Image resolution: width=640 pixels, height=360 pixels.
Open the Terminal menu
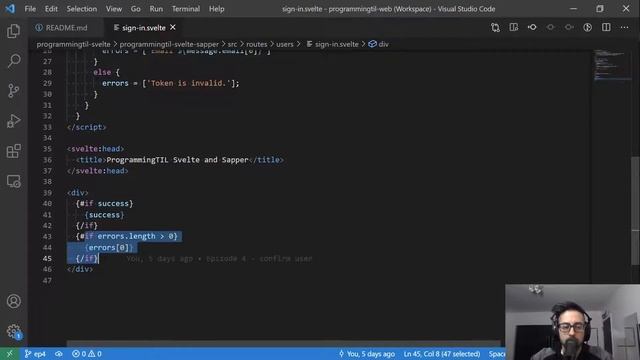pyautogui.click(x=186, y=9)
